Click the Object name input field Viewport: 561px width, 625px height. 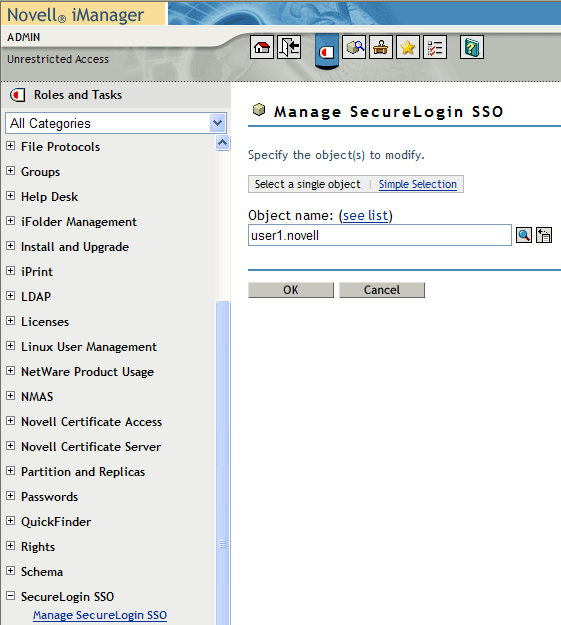380,235
